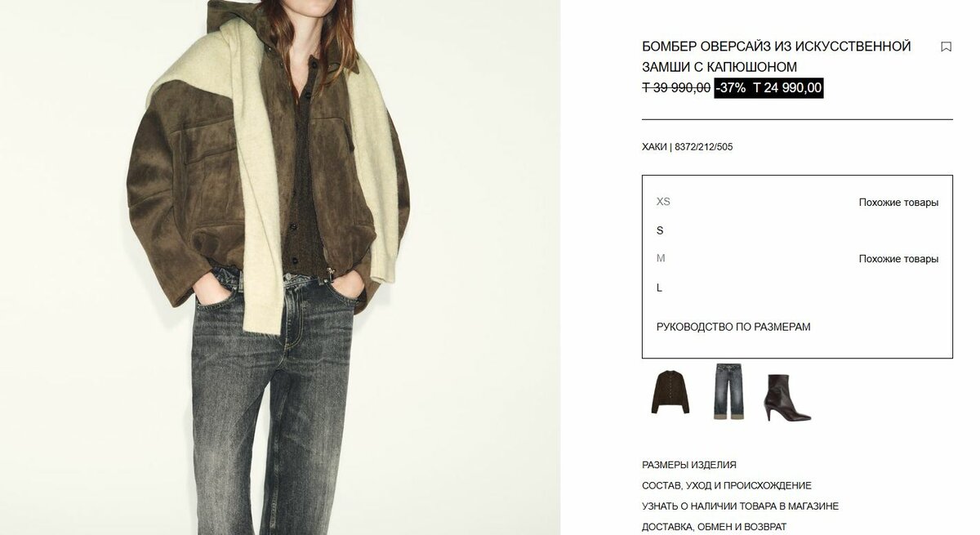Select size M

coord(661,258)
